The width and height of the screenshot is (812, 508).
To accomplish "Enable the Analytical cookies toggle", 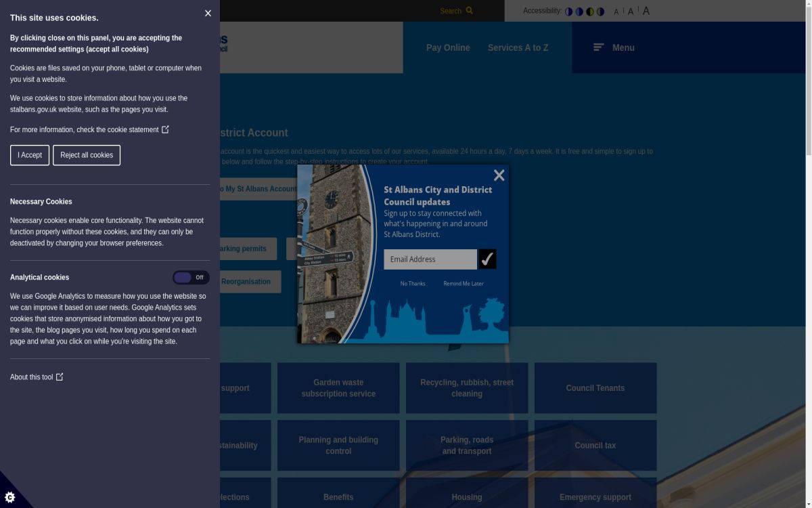I will pyautogui.click(x=191, y=277).
